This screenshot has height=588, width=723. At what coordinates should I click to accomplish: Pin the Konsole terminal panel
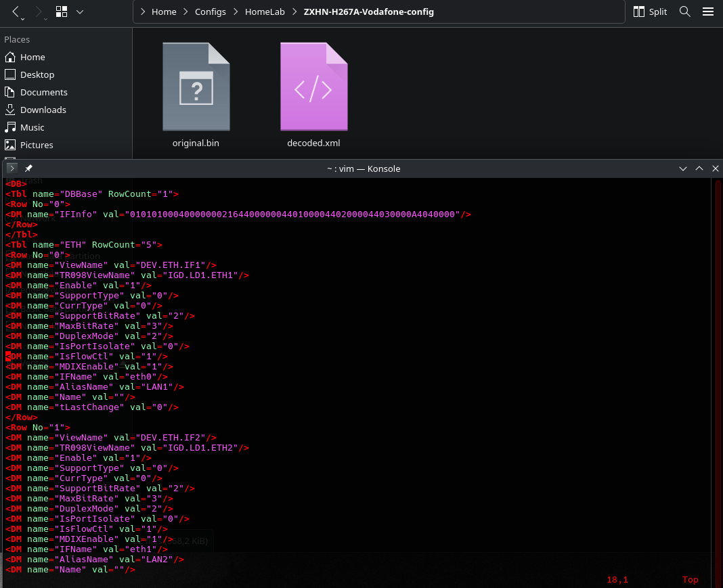28,168
